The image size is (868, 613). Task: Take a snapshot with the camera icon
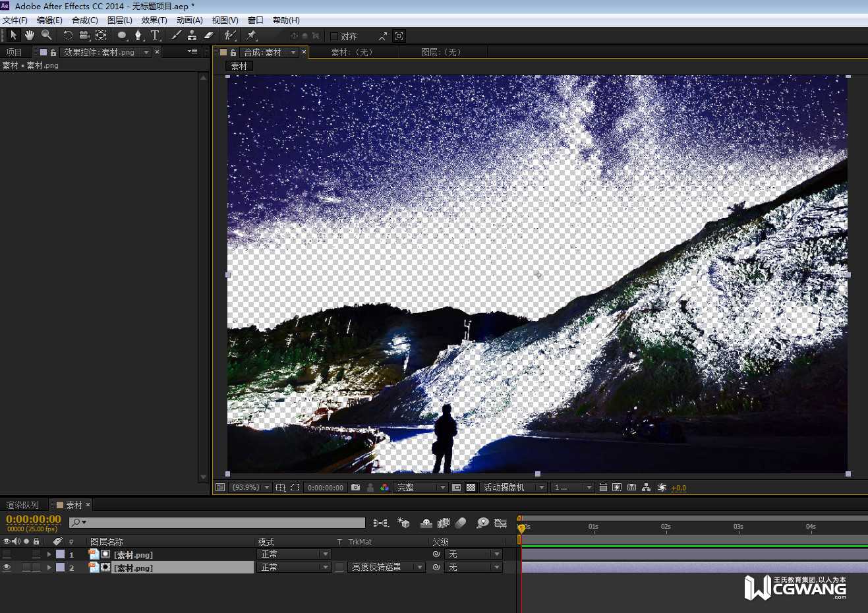[356, 488]
